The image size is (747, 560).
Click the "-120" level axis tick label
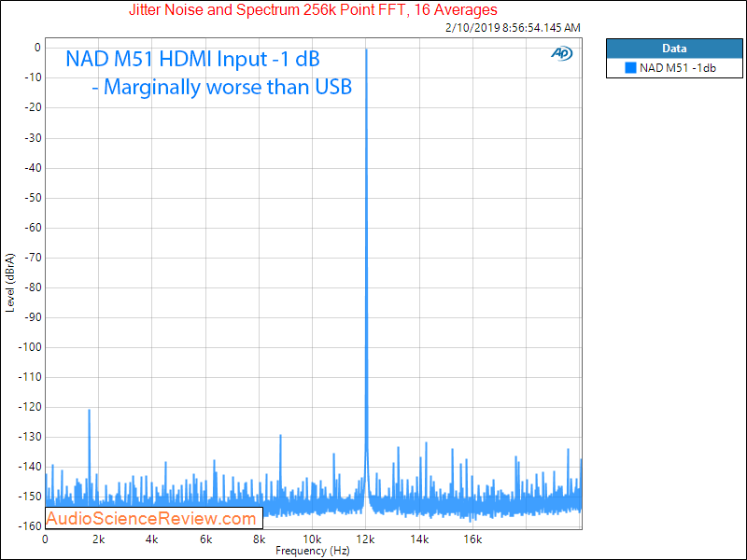30,407
